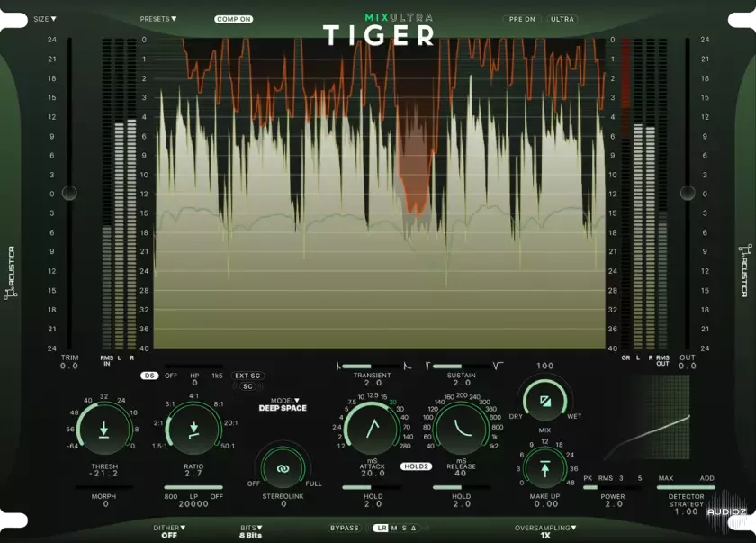Click the RATIO value '2.7'

pos(193,474)
